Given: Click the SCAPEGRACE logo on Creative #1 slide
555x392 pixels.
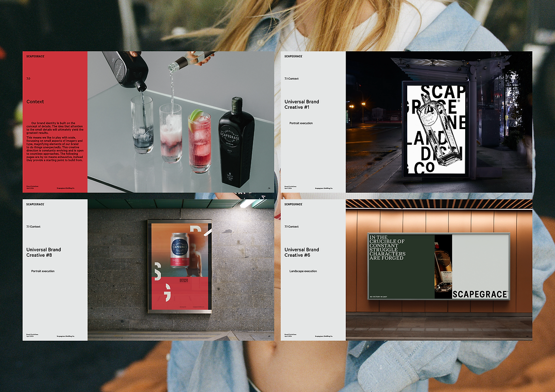Looking at the screenshot, I should pos(293,56).
